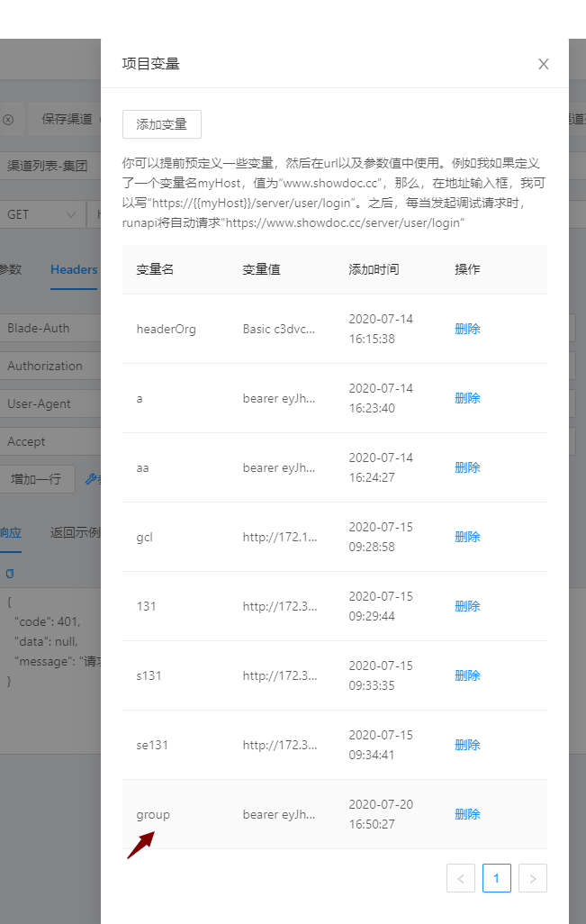Click the s131 variable name

tap(149, 675)
